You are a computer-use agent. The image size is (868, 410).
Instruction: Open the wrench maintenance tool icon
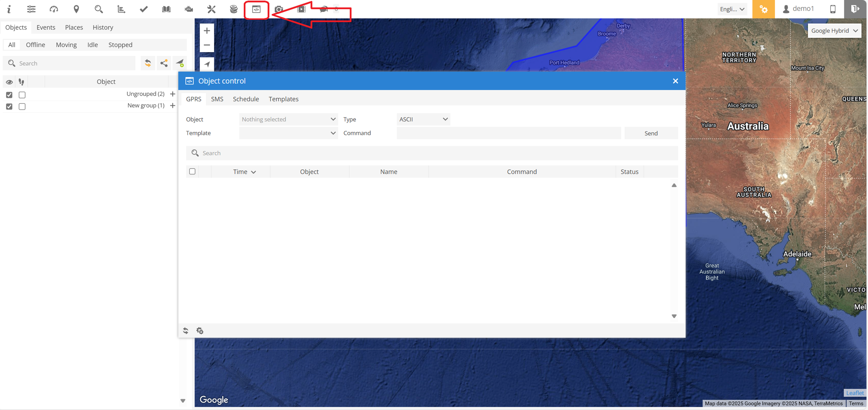[x=211, y=9]
